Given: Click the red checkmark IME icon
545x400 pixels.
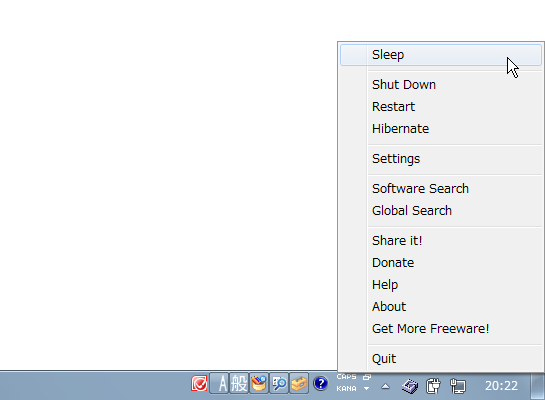Looking at the screenshot, I should point(199,384).
